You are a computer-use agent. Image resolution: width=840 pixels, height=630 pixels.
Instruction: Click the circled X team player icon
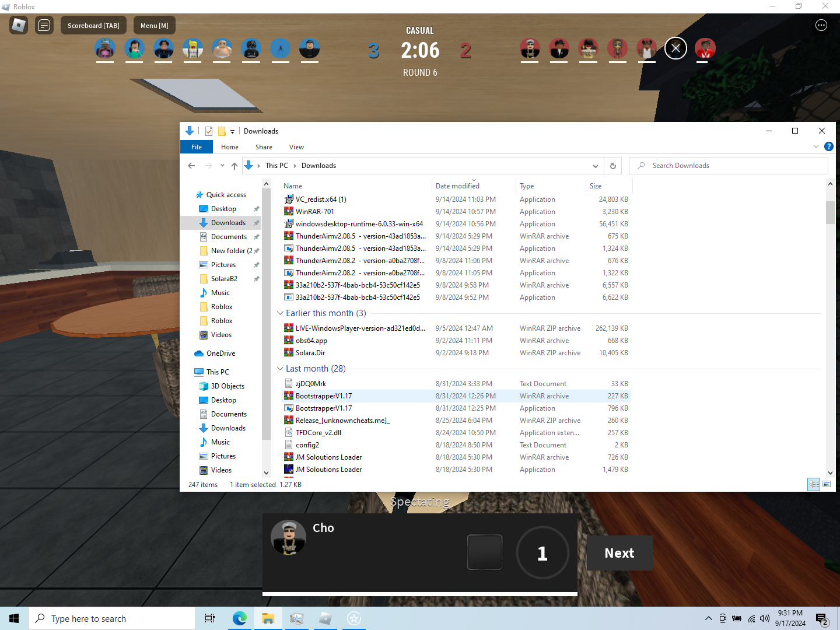pyautogui.click(x=675, y=48)
